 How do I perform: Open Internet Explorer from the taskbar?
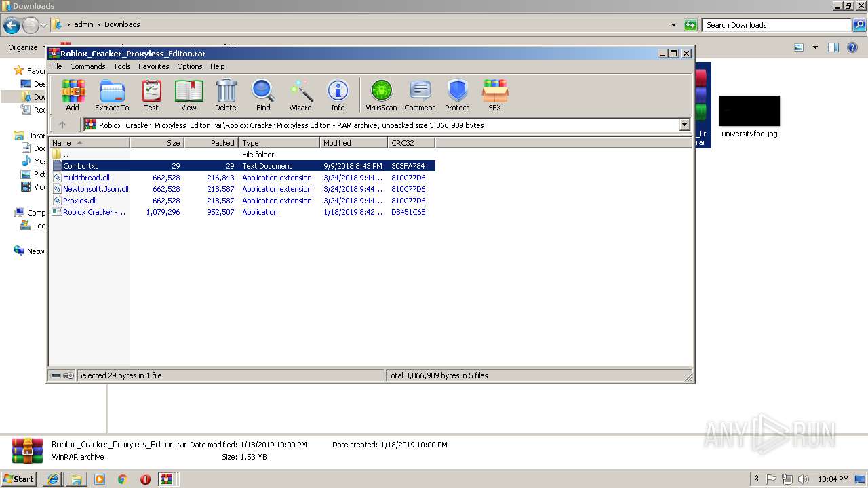(53, 479)
